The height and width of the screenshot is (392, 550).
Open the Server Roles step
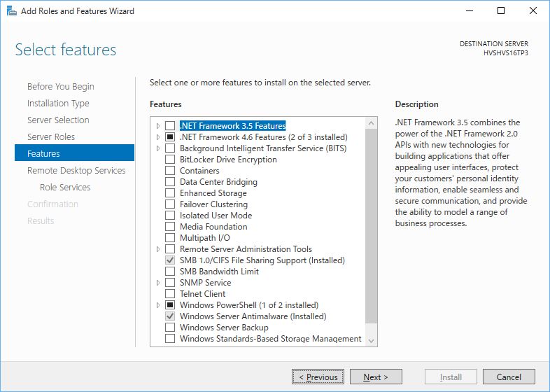click(x=51, y=137)
